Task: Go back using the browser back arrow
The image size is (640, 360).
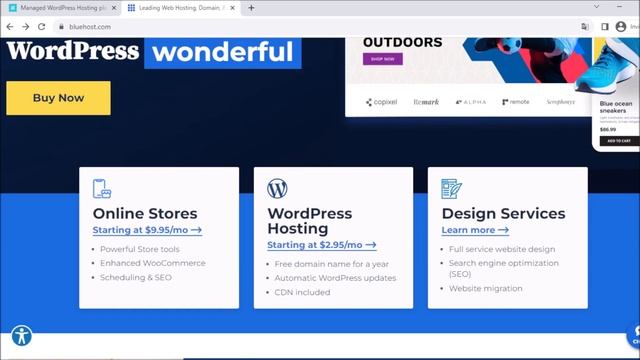Action: click(x=10, y=27)
